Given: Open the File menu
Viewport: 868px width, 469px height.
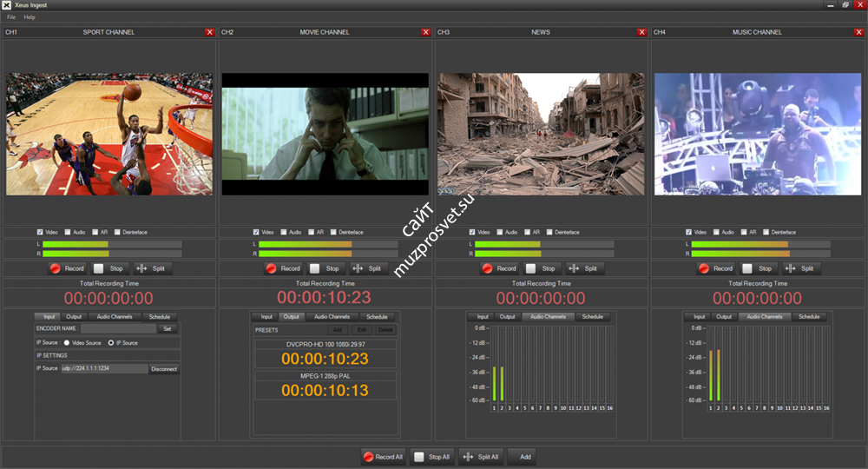Looking at the screenshot, I should [11, 17].
